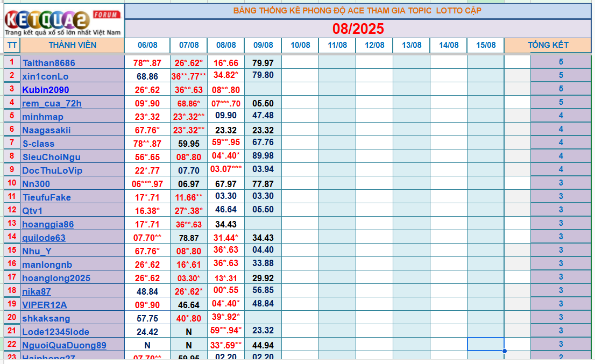
Task: Click quilode63's 06/08 value 07.70**
Action: pyautogui.click(x=147, y=238)
